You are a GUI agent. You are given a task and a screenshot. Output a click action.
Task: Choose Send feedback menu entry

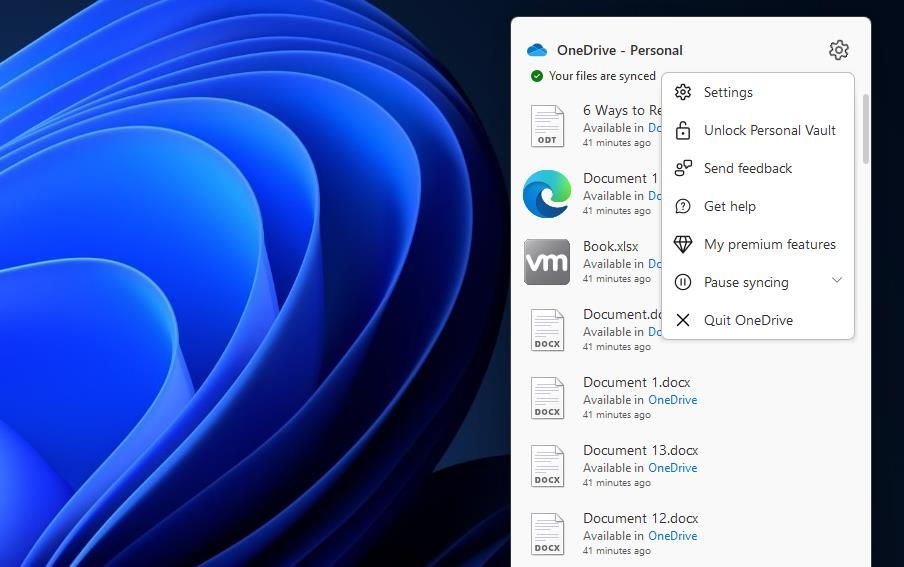tap(758, 168)
